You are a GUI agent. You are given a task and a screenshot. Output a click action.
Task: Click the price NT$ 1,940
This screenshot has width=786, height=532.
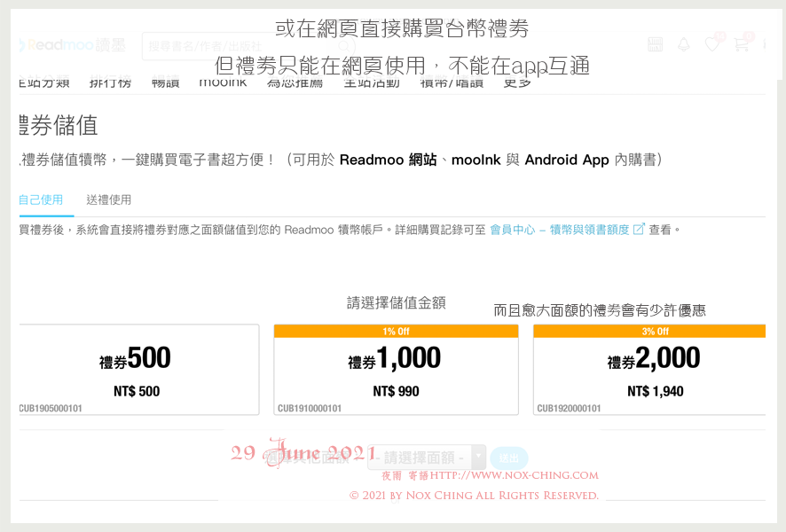[656, 391]
